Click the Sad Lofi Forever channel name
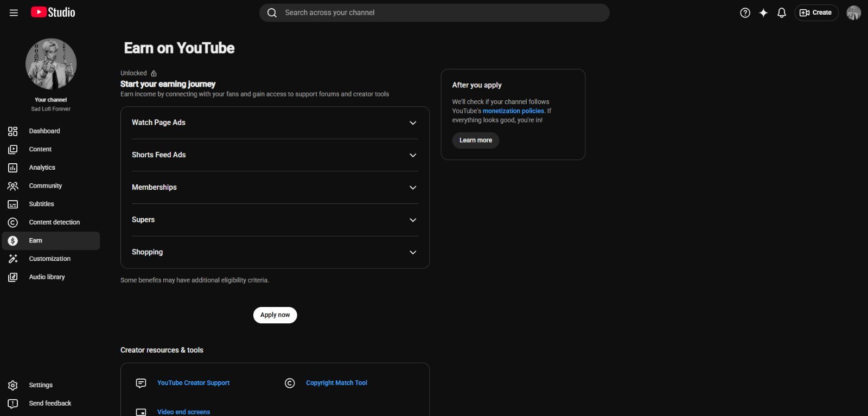The width and height of the screenshot is (868, 416). pyautogui.click(x=50, y=109)
